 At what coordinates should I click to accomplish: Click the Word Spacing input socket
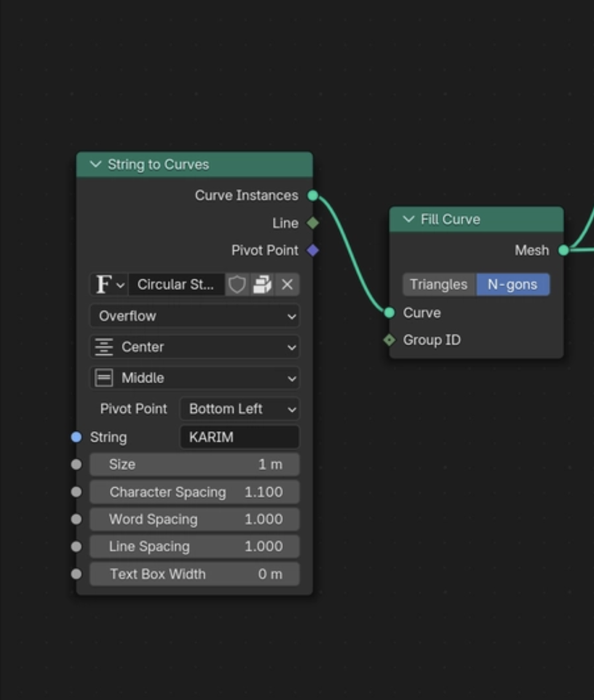click(76, 519)
